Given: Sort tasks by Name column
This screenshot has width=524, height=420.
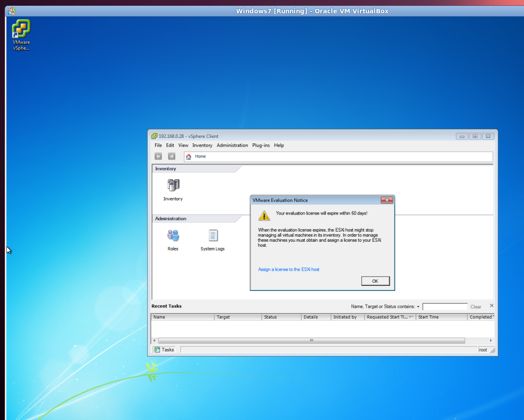Looking at the screenshot, I should click(183, 317).
